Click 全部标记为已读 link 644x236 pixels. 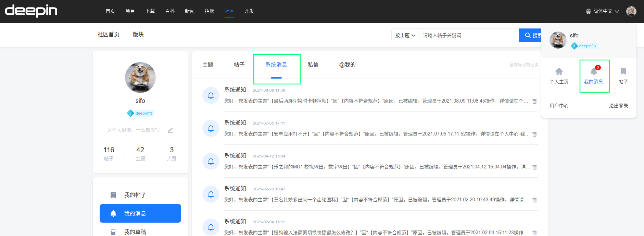[523, 64]
